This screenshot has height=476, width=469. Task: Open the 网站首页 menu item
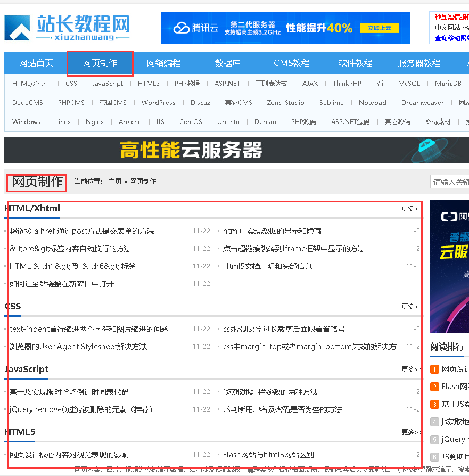click(x=36, y=63)
